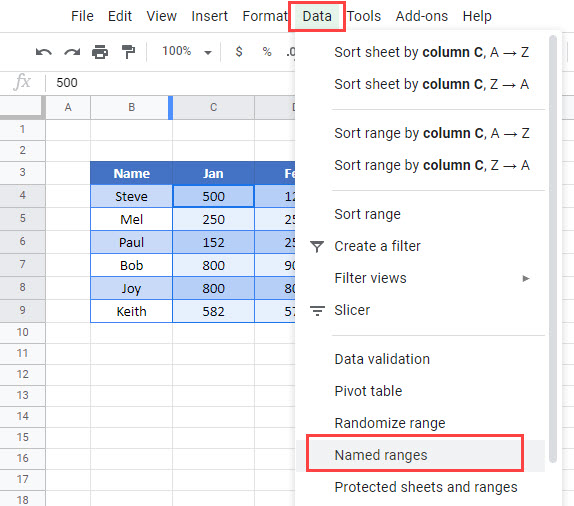Open the Edit menu
This screenshot has width=574, height=506.
point(120,16)
